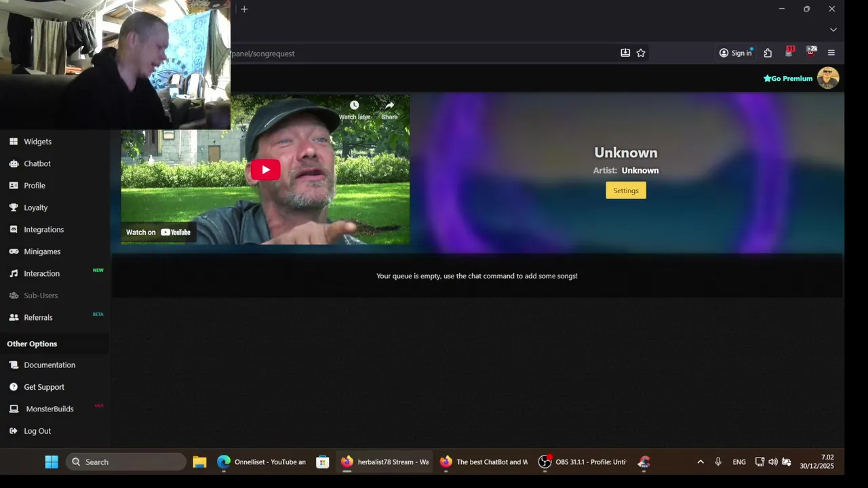868x488 pixels.
Task: Click the 'Your queue is empty' message
Action: pos(477,276)
